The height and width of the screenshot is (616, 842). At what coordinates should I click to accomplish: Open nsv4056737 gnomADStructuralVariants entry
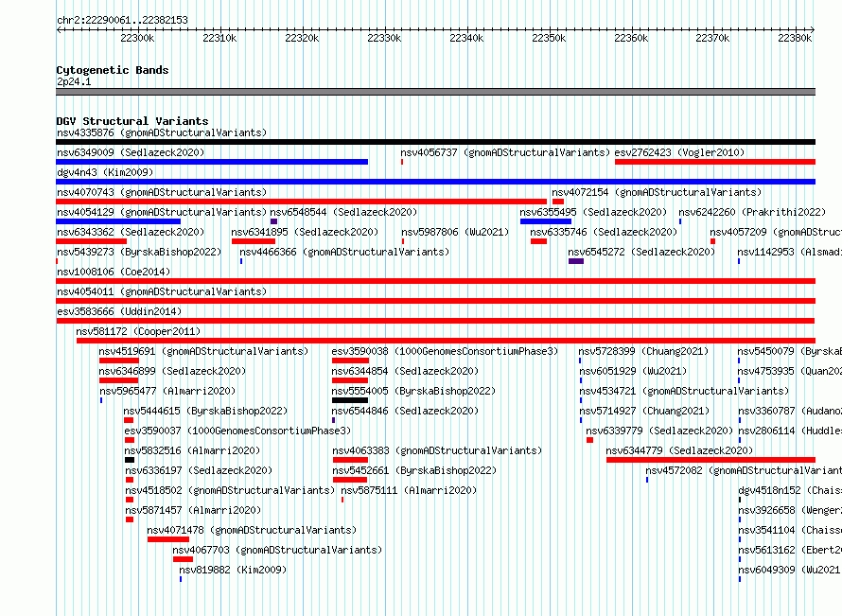[x=505, y=152]
